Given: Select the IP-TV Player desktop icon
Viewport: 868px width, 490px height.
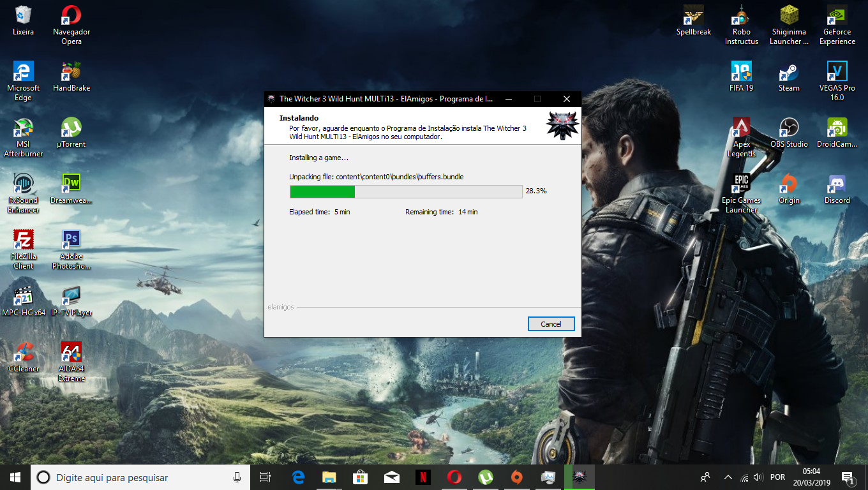Looking at the screenshot, I should pos(71,302).
